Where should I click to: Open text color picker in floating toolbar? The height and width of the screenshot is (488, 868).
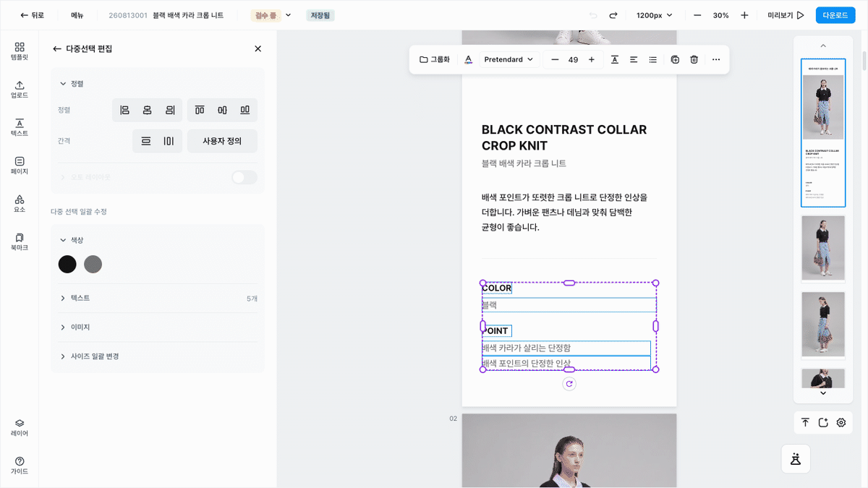click(x=468, y=59)
